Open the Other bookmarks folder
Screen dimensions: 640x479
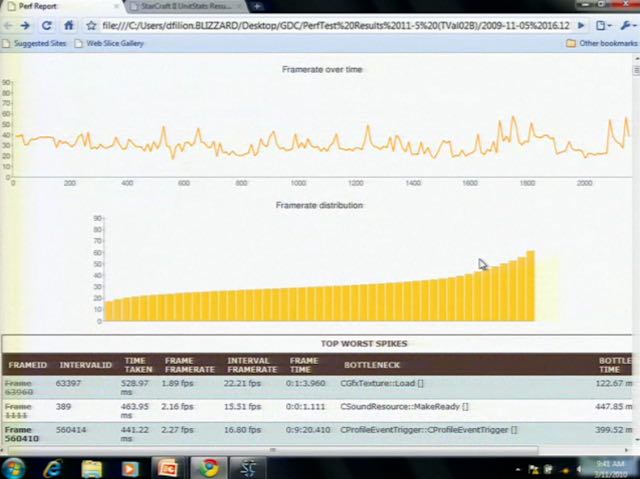coord(600,44)
